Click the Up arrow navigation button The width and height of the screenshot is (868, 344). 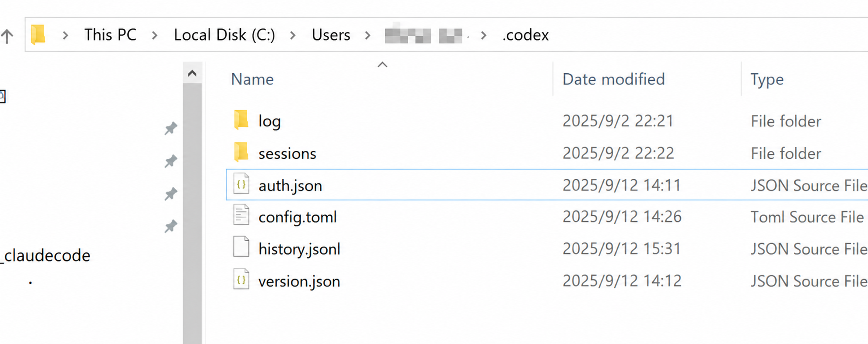coord(7,36)
